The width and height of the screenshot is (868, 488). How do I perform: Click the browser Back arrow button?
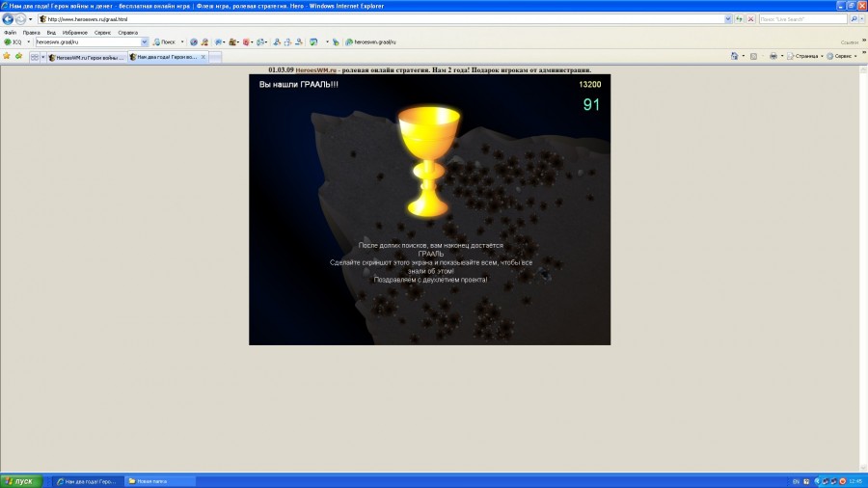[8, 19]
